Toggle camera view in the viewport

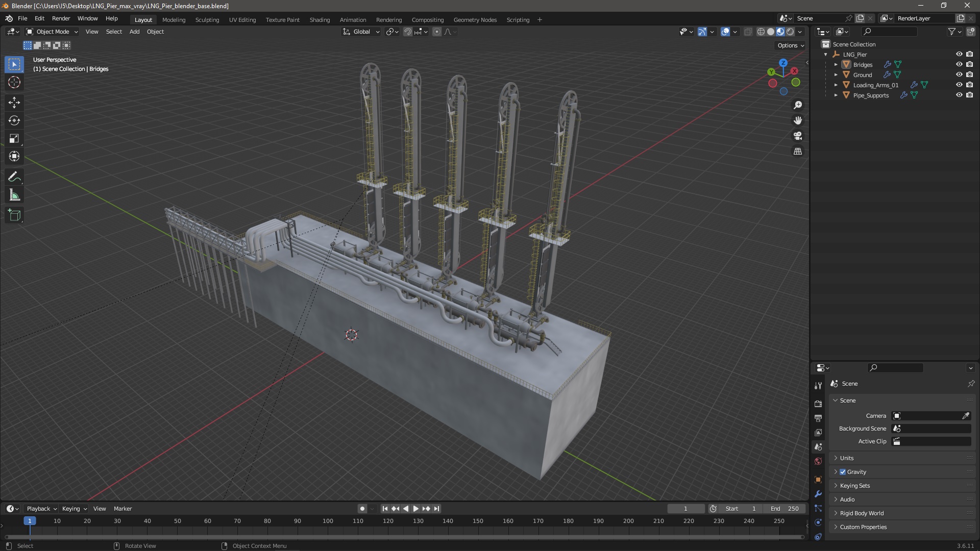pos(797,136)
